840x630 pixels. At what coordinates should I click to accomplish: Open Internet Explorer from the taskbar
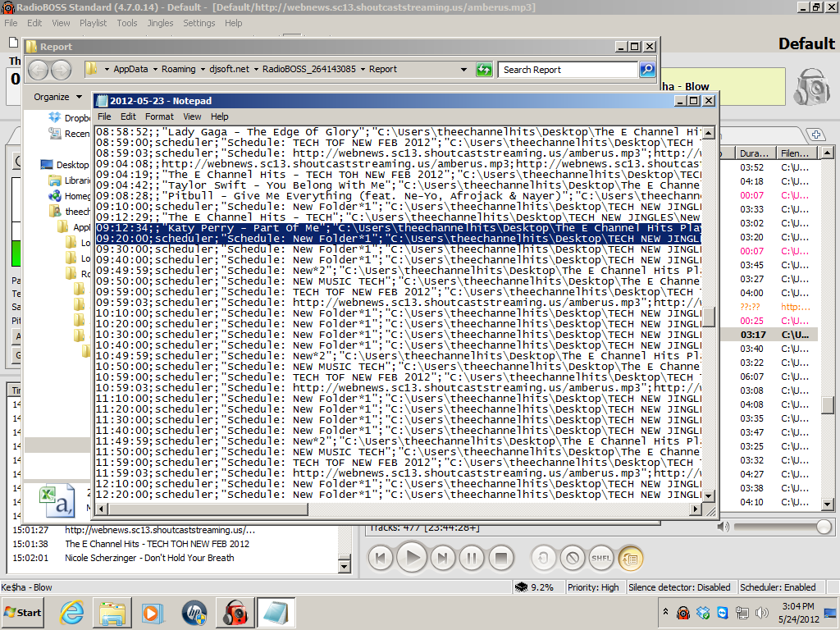[x=71, y=612]
